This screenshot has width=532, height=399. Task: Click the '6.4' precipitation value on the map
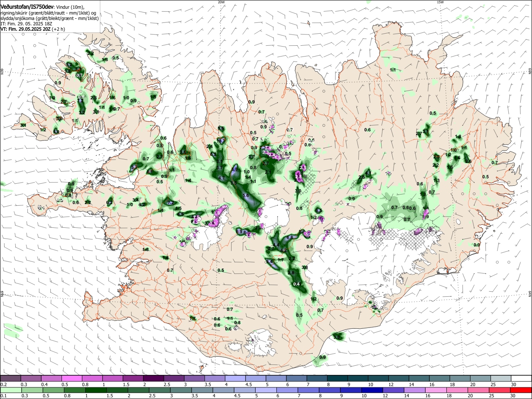point(269,262)
